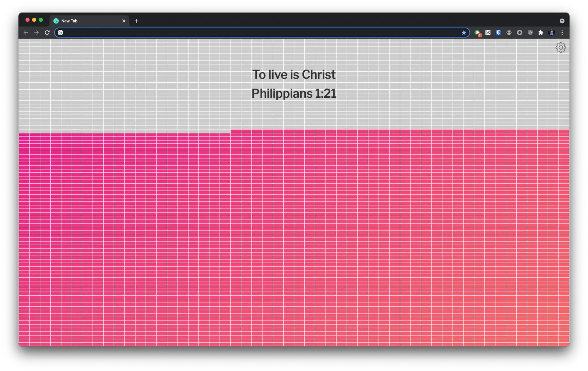Click the gray ring extension icon
The width and height of the screenshot is (588, 371).
pyautogui.click(x=520, y=33)
